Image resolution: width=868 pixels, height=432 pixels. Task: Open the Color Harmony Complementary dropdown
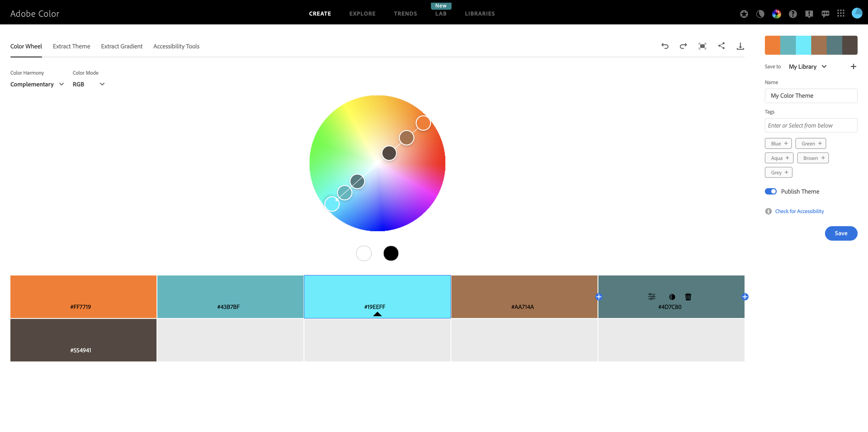(x=37, y=84)
